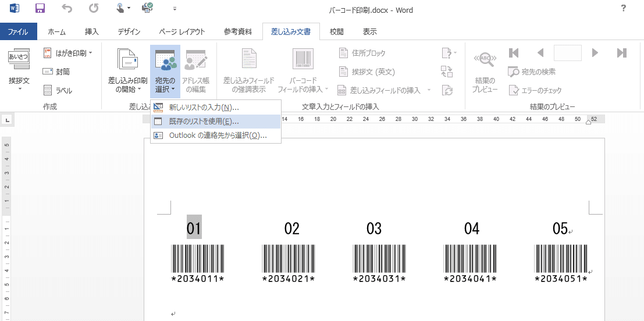The height and width of the screenshot is (321, 644).
Task: Toggle the 宛先の選択 dropdown button
Action: pyautogui.click(x=165, y=70)
